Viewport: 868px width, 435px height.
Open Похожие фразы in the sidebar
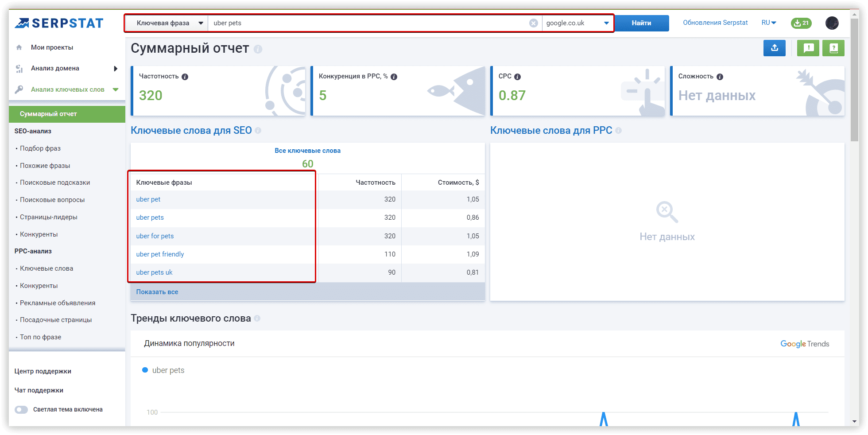click(45, 166)
